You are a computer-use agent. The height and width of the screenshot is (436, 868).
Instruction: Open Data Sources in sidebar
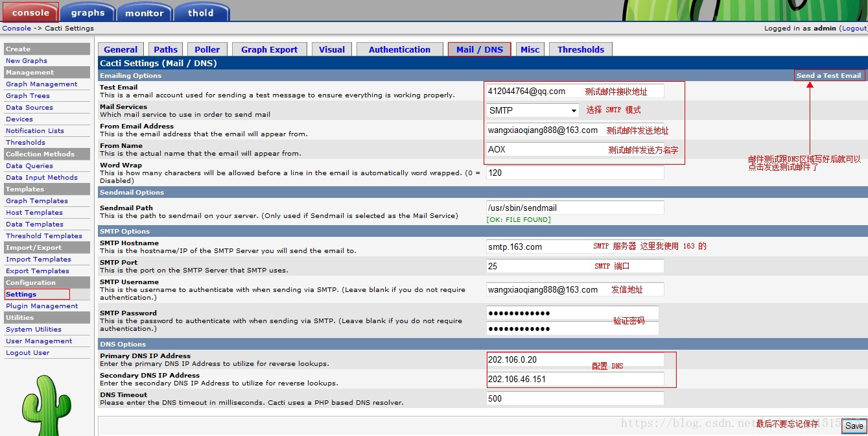point(29,108)
